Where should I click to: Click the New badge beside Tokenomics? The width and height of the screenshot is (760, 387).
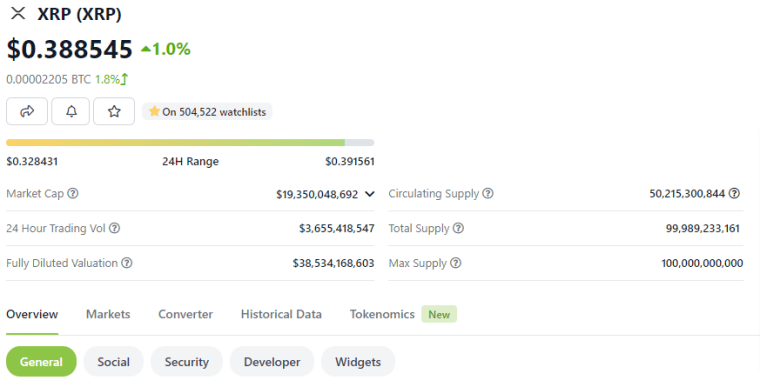point(439,314)
